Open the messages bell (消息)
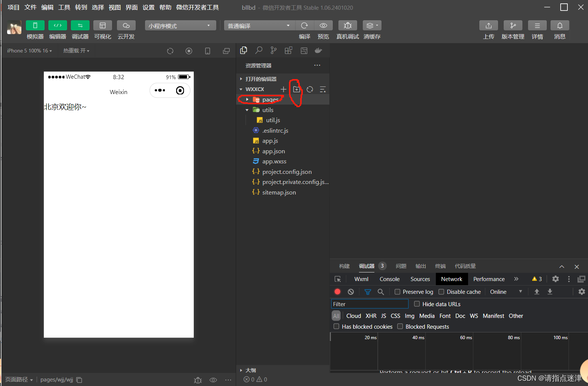This screenshot has height=386, width=588. pyautogui.click(x=560, y=25)
